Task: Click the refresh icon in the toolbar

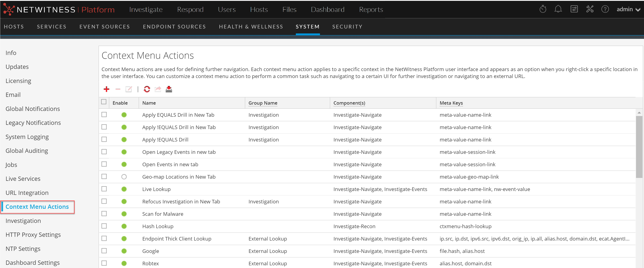Action: [x=147, y=89]
